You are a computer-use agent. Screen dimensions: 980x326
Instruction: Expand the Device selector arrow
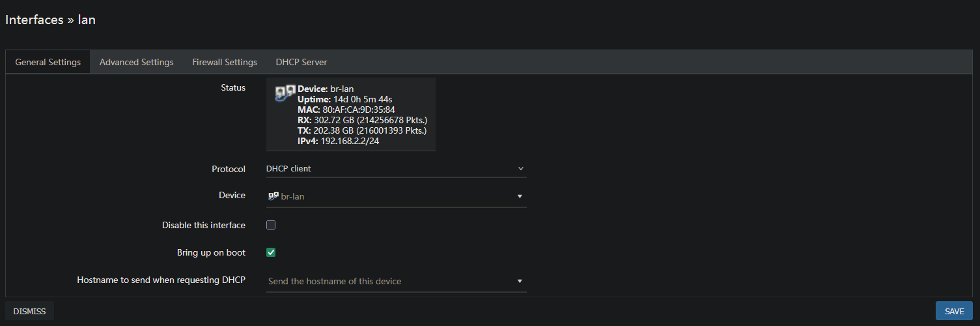point(520,196)
